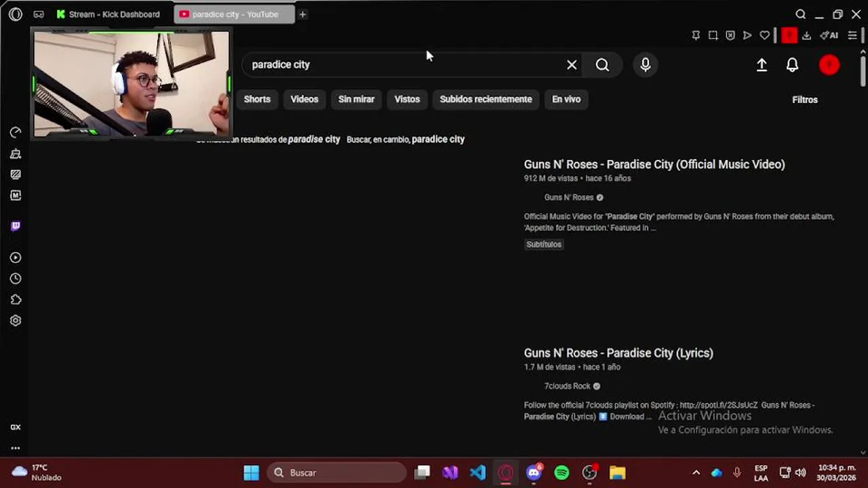868x488 pixels.
Task: Open the weather widget 17°C Nublado
Action: 37,472
